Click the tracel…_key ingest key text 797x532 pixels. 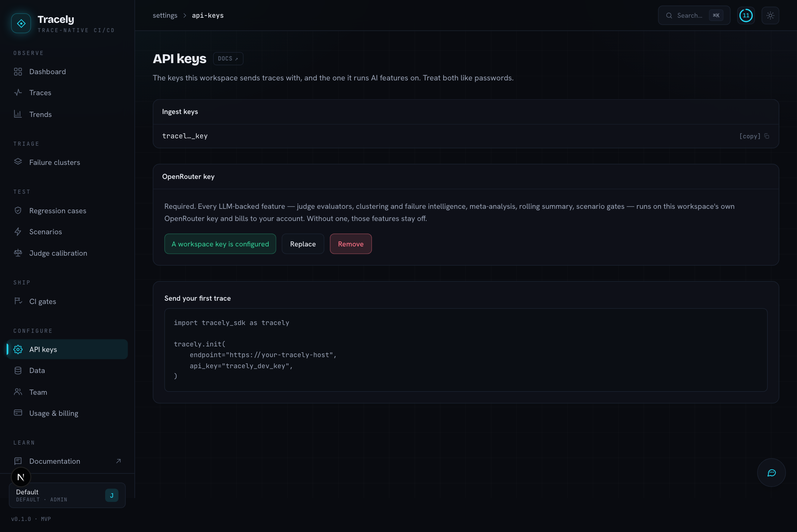pyautogui.click(x=185, y=136)
